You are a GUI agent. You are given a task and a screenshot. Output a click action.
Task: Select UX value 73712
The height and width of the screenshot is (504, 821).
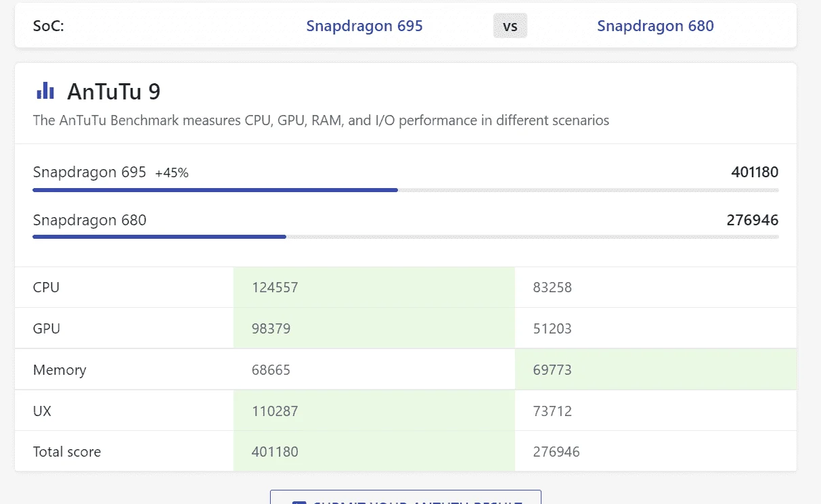552,411
